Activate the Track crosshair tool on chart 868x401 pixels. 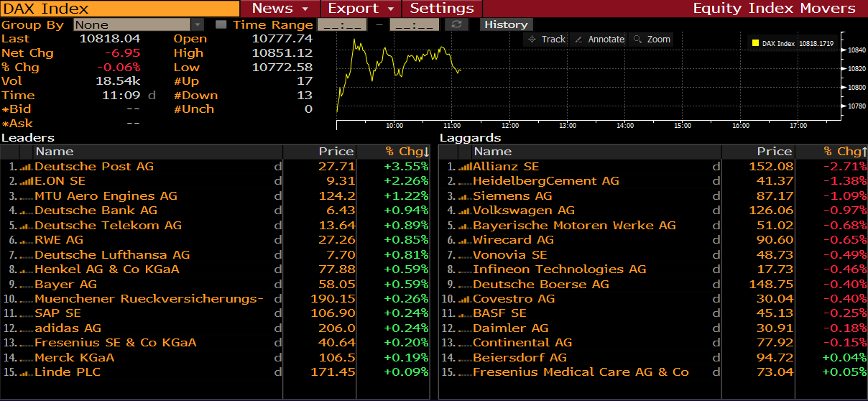point(547,40)
